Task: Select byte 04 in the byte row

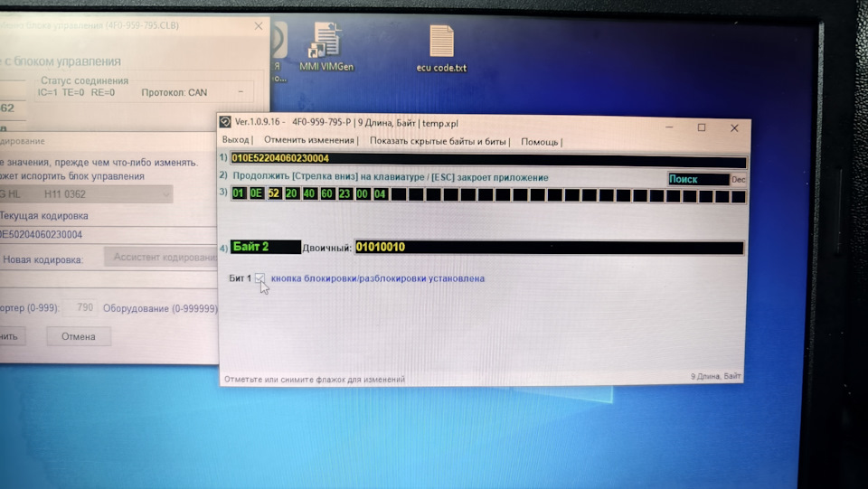Action: (x=381, y=194)
